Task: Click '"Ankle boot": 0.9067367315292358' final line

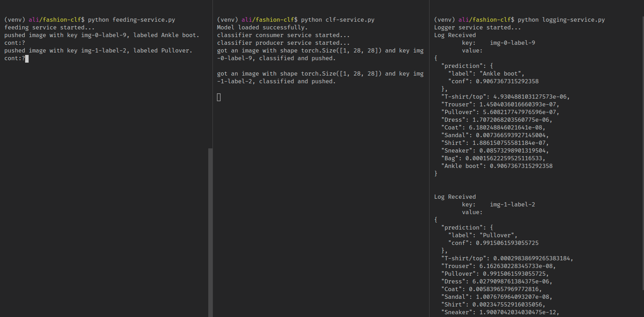Action: pos(497,166)
